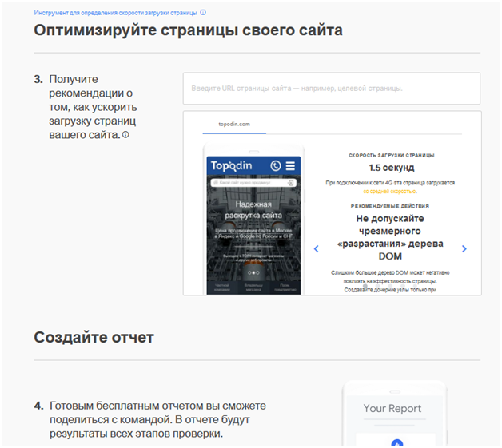Click heading 'Оптимизируйте страницы своего сайта'

189,30
